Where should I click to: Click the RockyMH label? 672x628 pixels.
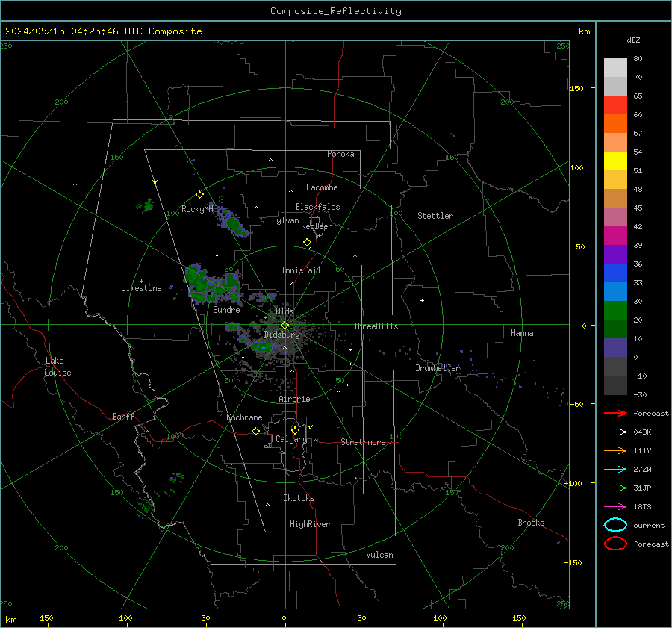pyautogui.click(x=197, y=209)
